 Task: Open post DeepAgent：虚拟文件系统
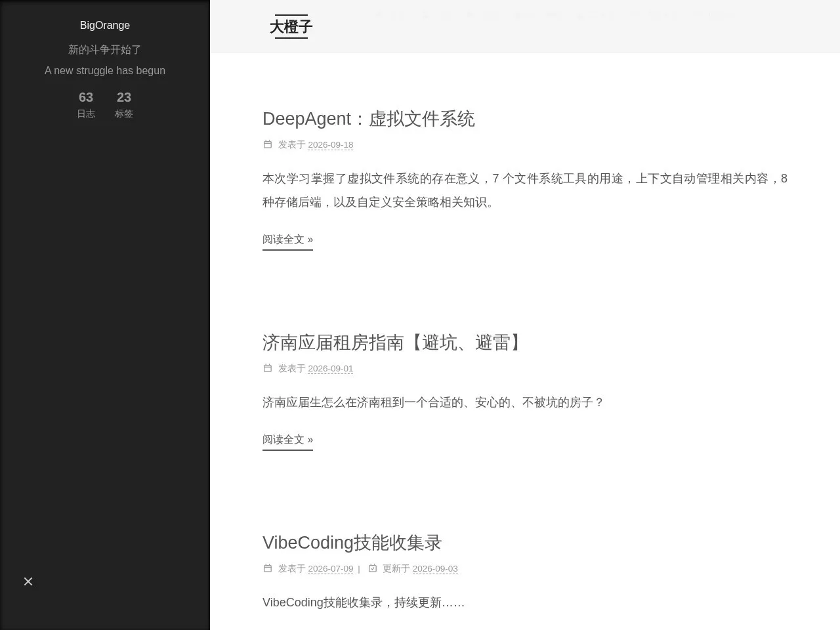pyautogui.click(x=368, y=119)
